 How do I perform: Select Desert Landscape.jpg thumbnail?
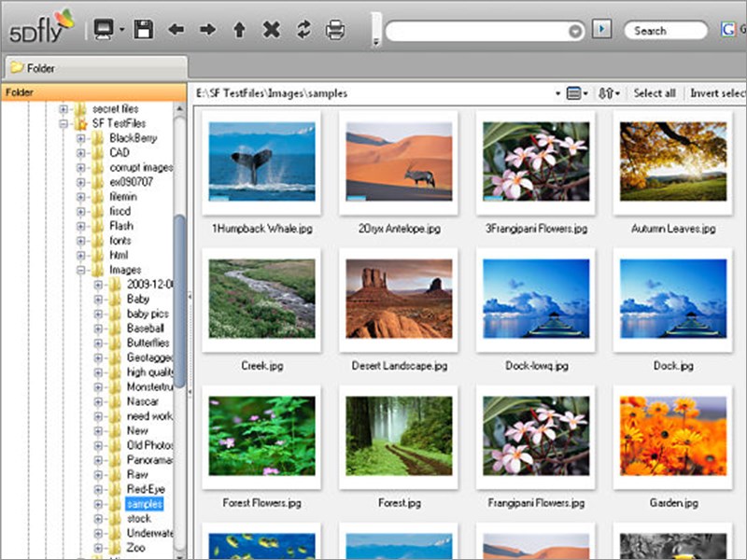[x=399, y=299]
